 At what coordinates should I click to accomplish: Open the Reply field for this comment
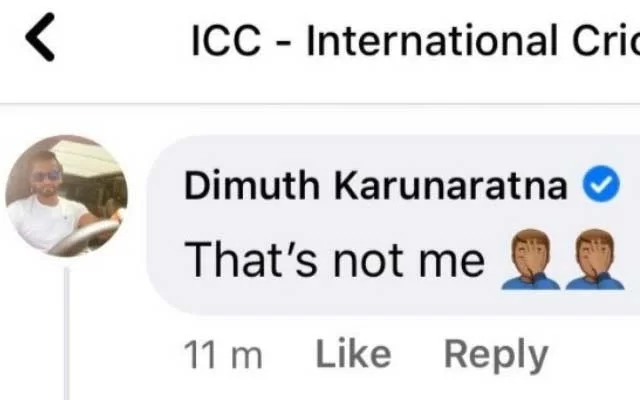(496, 355)
